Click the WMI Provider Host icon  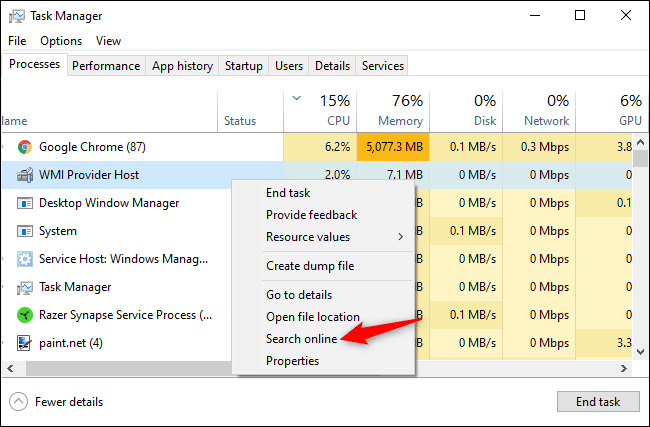coord(25,175)
